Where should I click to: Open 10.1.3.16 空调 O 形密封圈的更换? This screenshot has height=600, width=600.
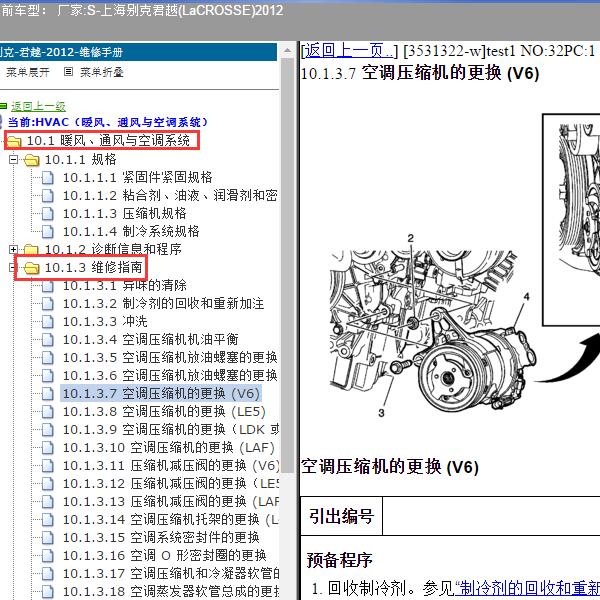pyautogui.click(x=165, y=555)
